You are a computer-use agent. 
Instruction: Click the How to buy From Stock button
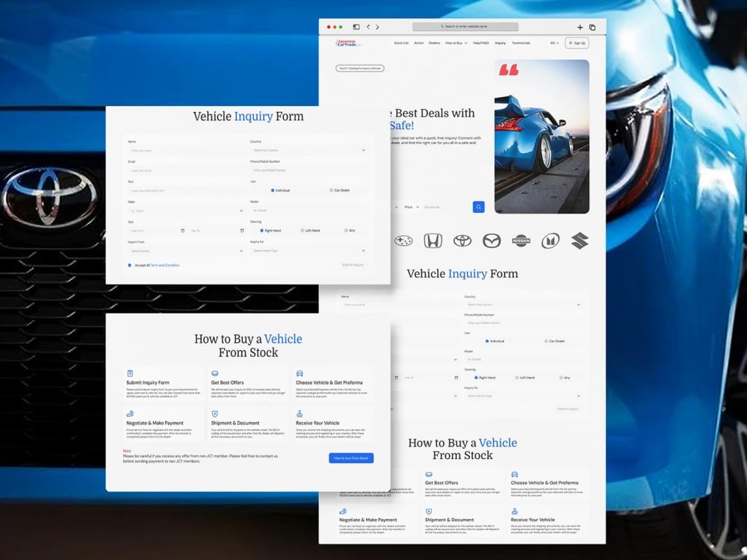[x=351, y=458]
